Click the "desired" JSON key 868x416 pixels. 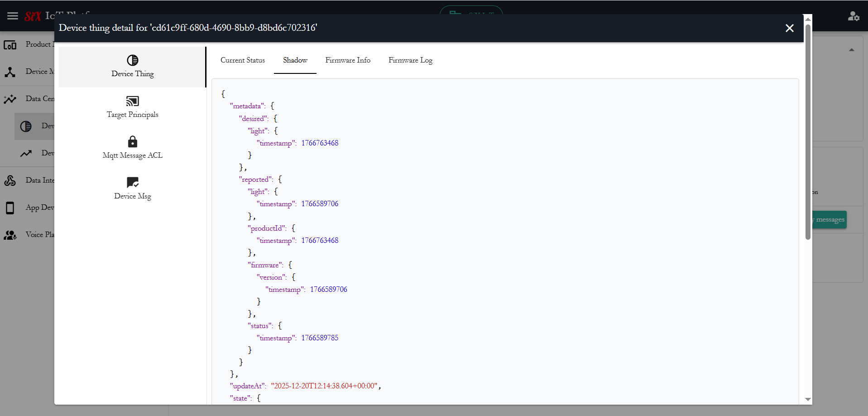[x=254, y=118]
